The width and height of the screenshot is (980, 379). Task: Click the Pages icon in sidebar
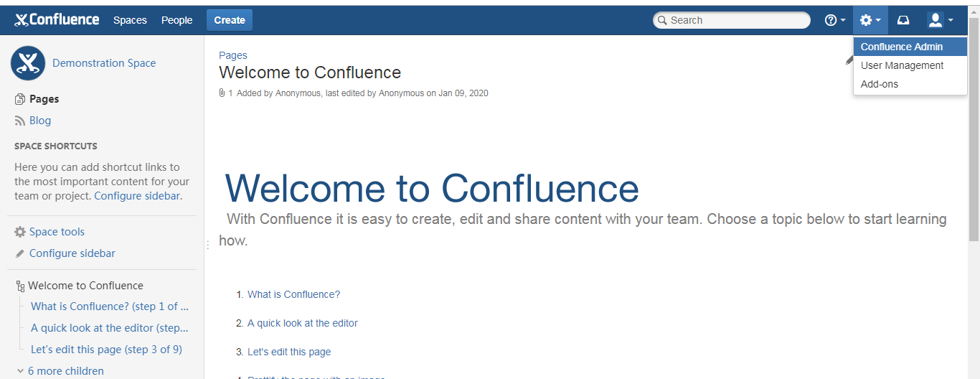20,99
